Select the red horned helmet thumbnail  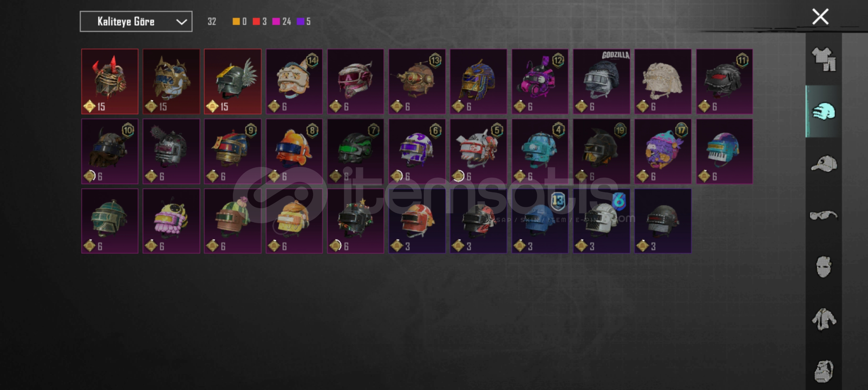[x=110, y=82]
